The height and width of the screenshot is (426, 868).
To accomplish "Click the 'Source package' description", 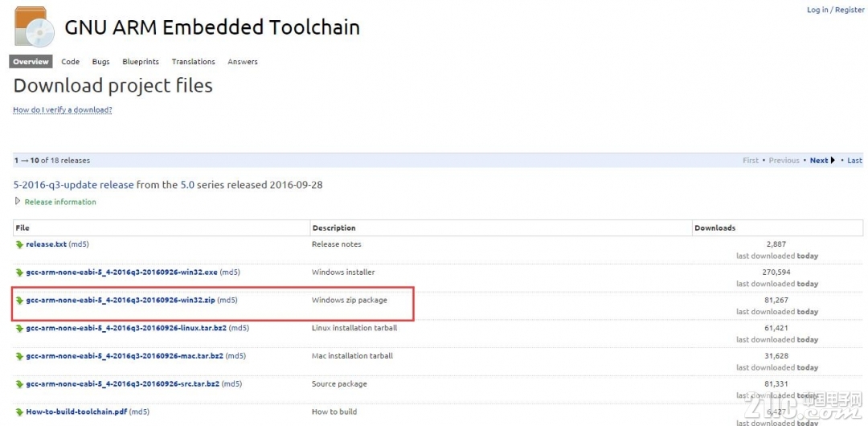I will coord(339,384).
